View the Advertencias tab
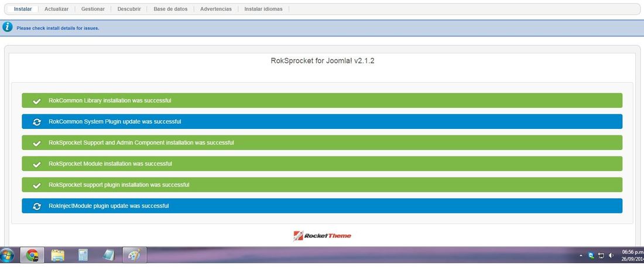The width and height of the screenshot is (644, 269). click(x=215, y=9)
